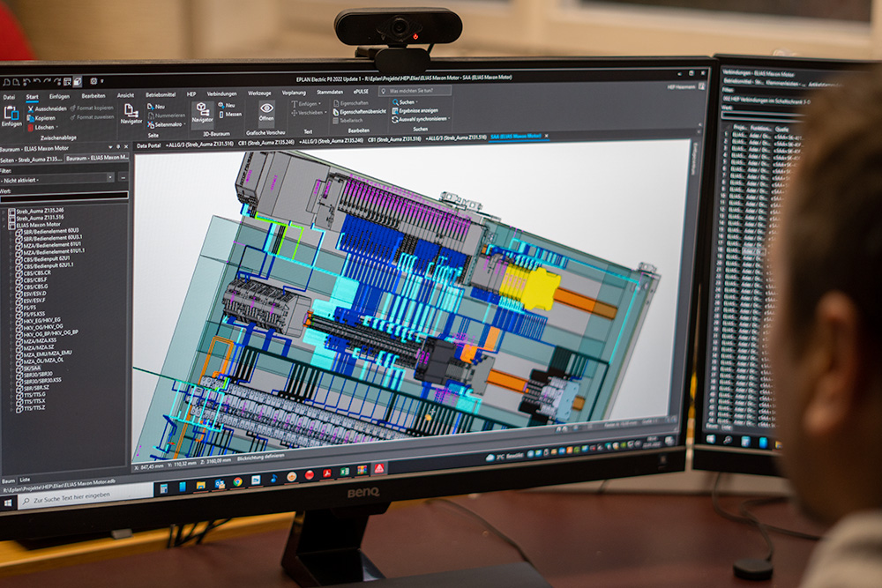The height and width of the screenshot is (588, 882).
Task: Open the Löschen dropdown arrow
Action: [x=57, y=128]
